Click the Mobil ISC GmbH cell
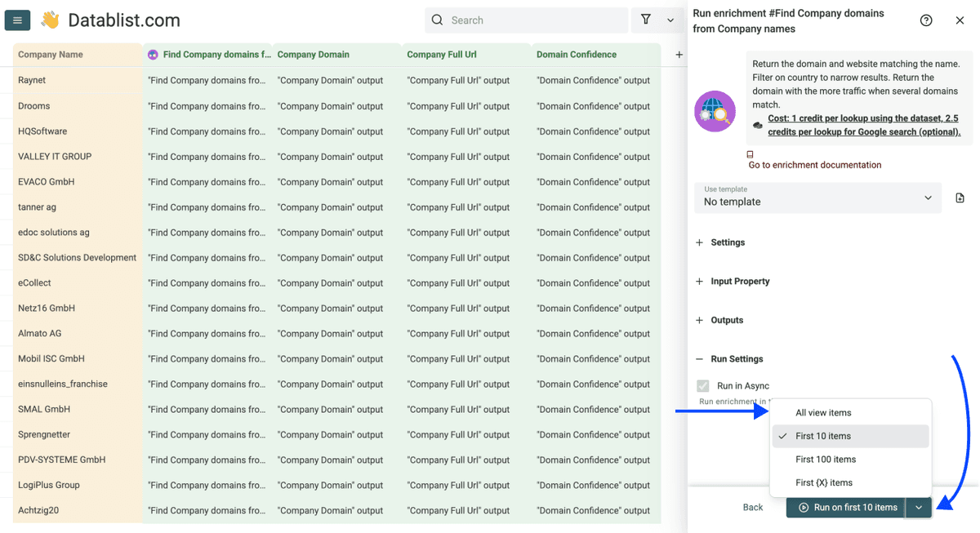 [78, 359]
